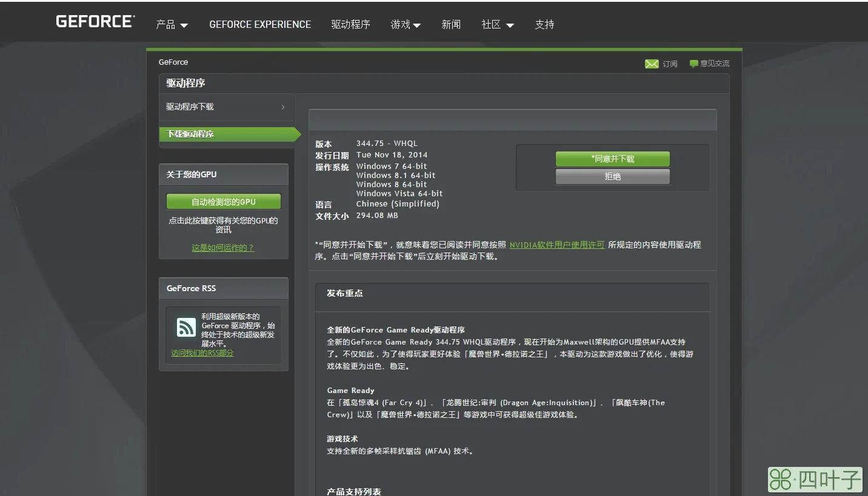The width and height of the screenshot is (868, 496).
Task: Click Windows Vista 64-bit text
Action: (x=399, y=194)
